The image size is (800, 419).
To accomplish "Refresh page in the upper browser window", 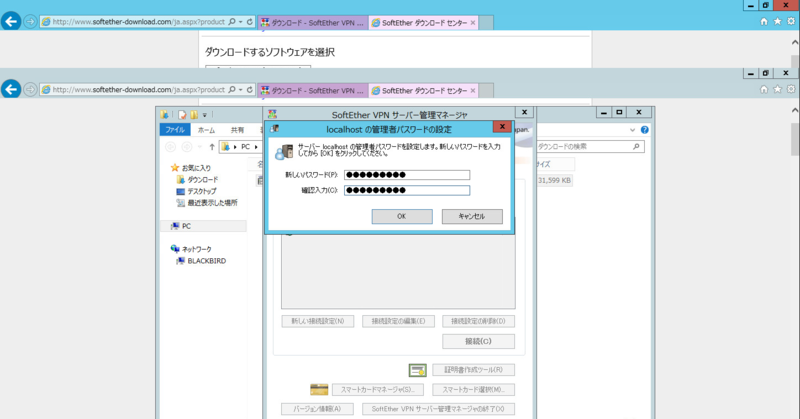I will 250,22.
